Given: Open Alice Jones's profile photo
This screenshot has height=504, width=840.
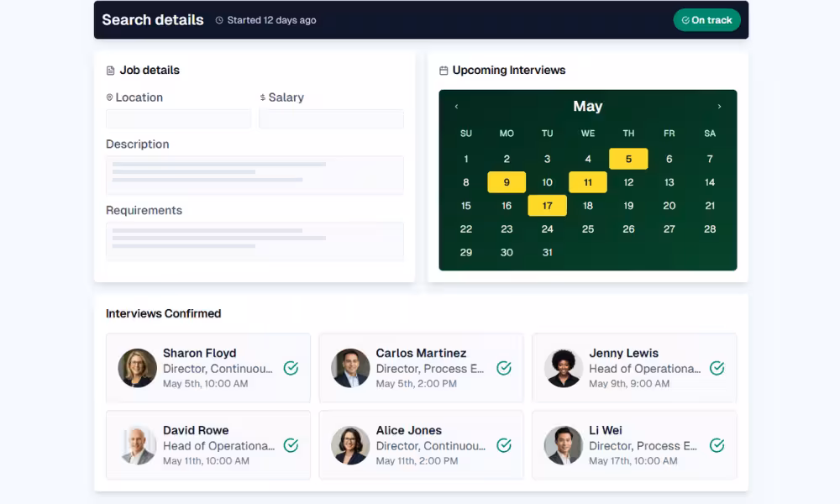Looking at the screenshot, I should [350, 445].
